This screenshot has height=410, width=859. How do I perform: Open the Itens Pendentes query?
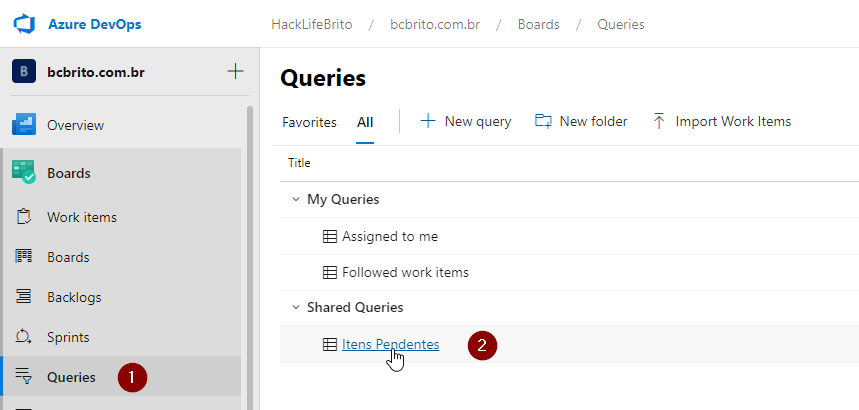pyautogui.click(x=391, y=344)
